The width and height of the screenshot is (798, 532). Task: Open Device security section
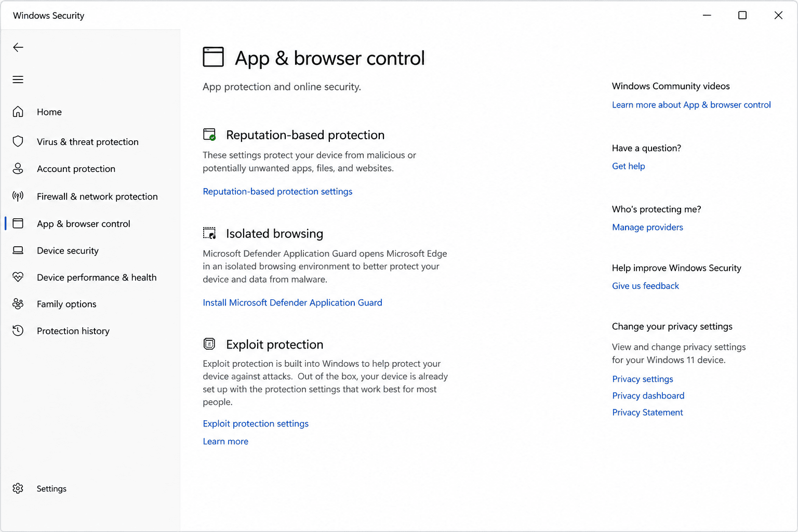(68, 250)
